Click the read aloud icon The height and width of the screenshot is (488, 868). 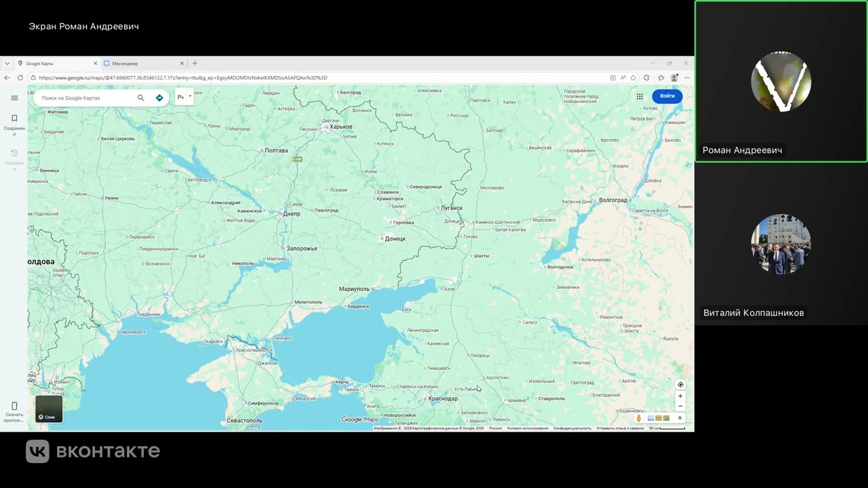[x=623, y=78]
